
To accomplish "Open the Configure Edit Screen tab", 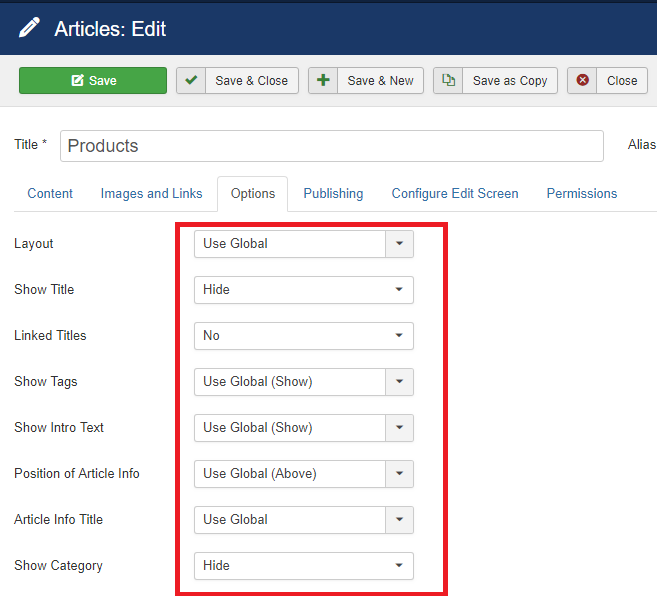I will pyautogui.click(x=455, y=194).
